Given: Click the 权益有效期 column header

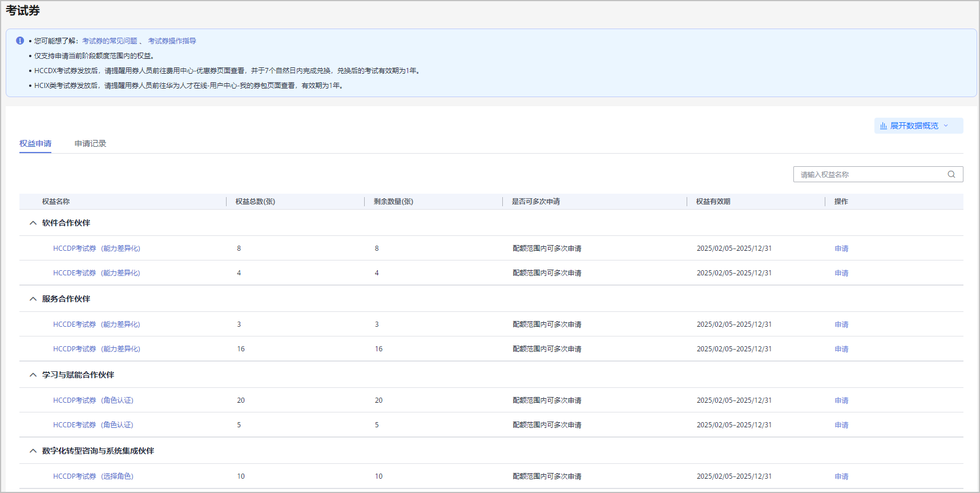Looking at the screenshot, I should point(713,202).
